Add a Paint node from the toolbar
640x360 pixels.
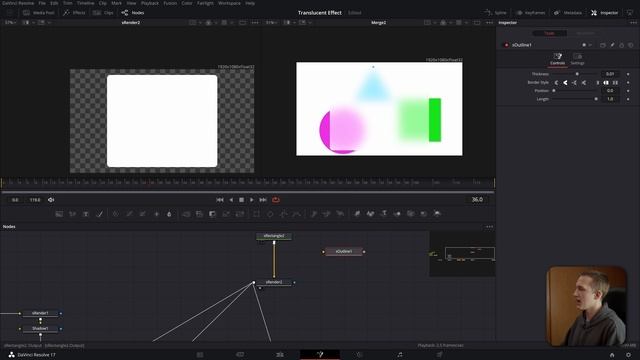coord(100,214)
